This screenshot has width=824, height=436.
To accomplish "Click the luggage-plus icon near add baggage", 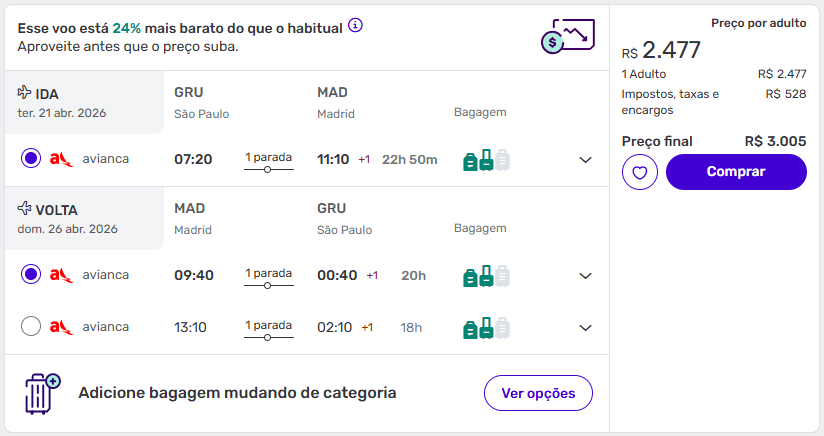I will (43, 393).
